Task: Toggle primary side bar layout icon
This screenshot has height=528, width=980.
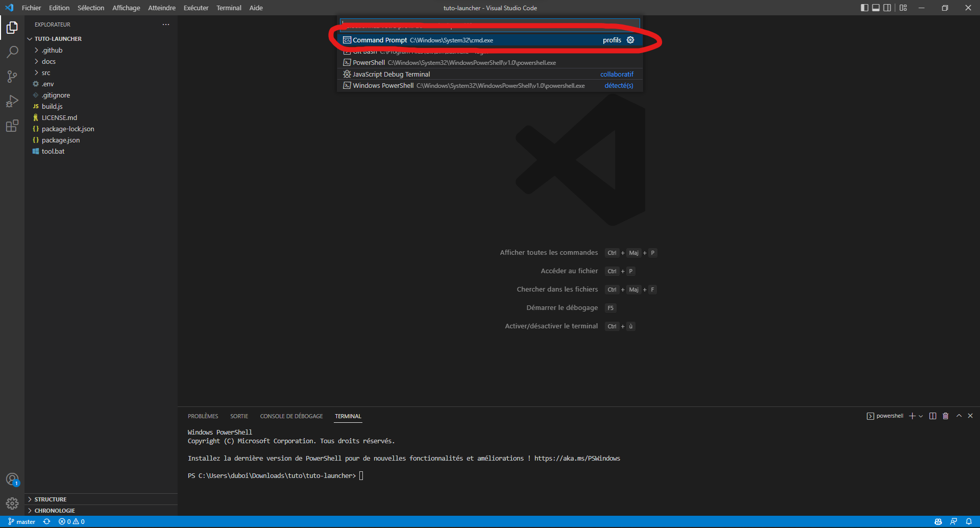Action: coord(864,8)
